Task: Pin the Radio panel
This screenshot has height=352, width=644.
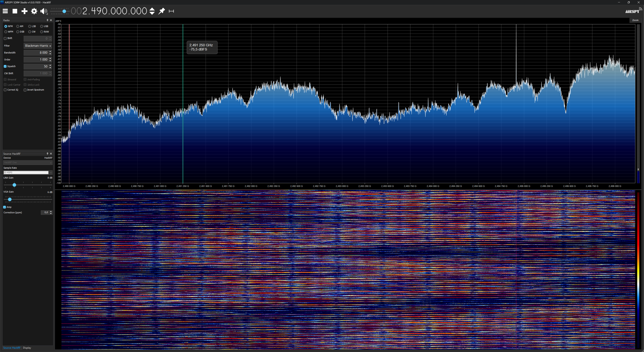Action: pyautogui.click(x=47, y=20)
